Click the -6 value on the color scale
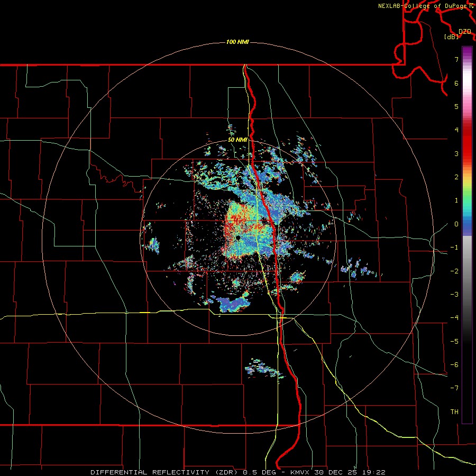This screenshot has height=476, width=476. point(454,365)
